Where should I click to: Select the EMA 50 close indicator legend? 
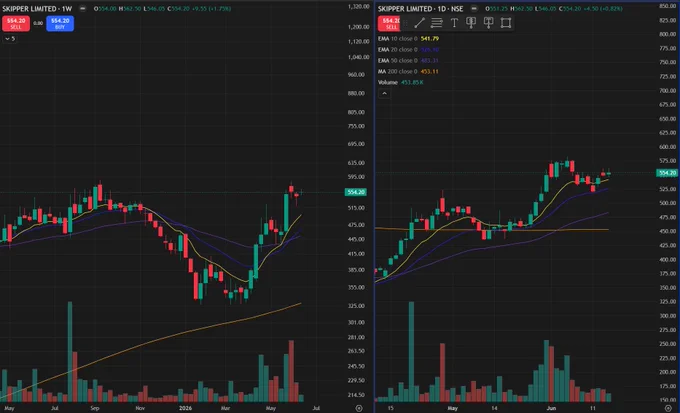click(x=408, y=60)
